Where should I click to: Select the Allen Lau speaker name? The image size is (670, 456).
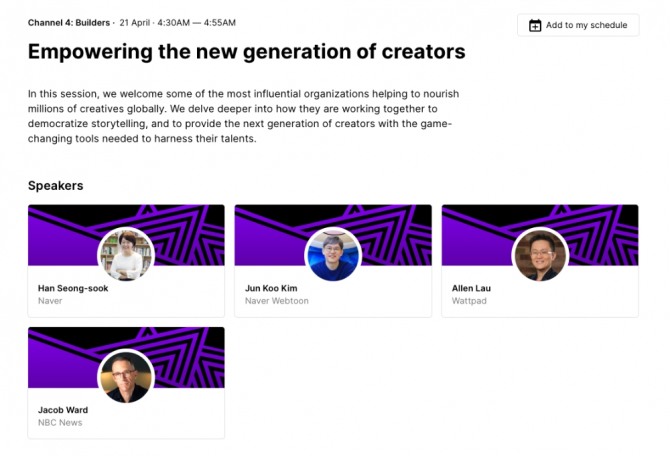[x=471, y=288]
